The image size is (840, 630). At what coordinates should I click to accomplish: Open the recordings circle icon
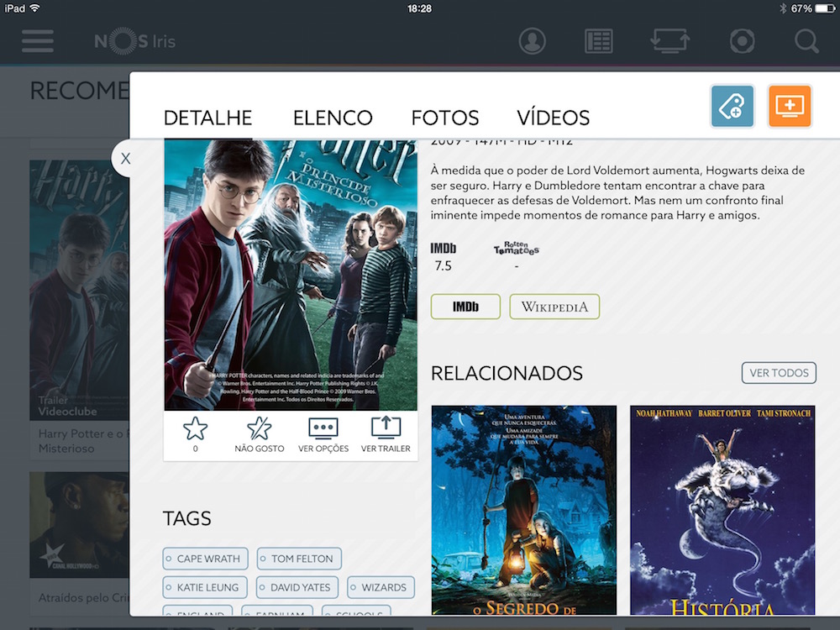coord(742,41)
